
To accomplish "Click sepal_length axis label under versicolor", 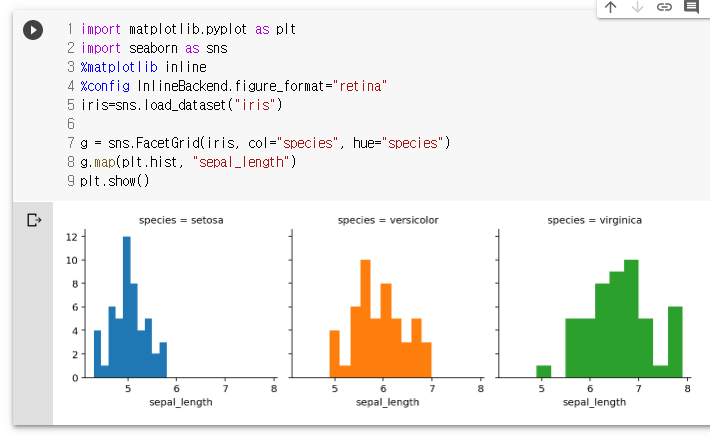I will (388, 402).
